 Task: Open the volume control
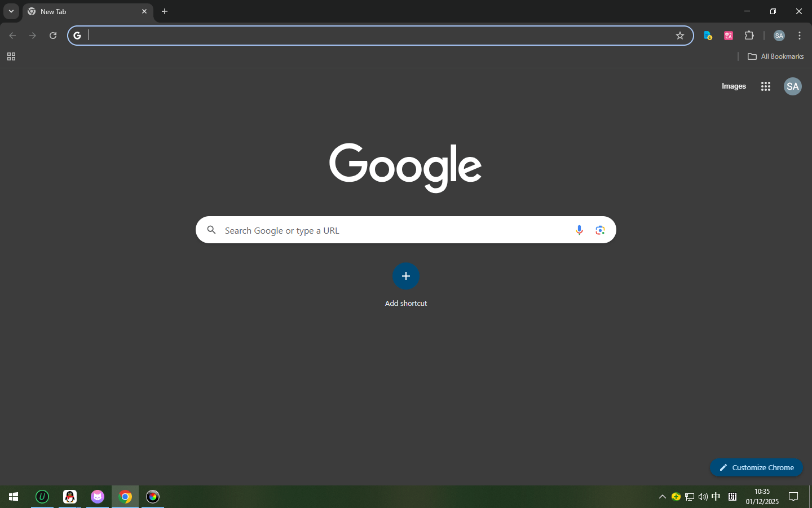tap(703, 497)
